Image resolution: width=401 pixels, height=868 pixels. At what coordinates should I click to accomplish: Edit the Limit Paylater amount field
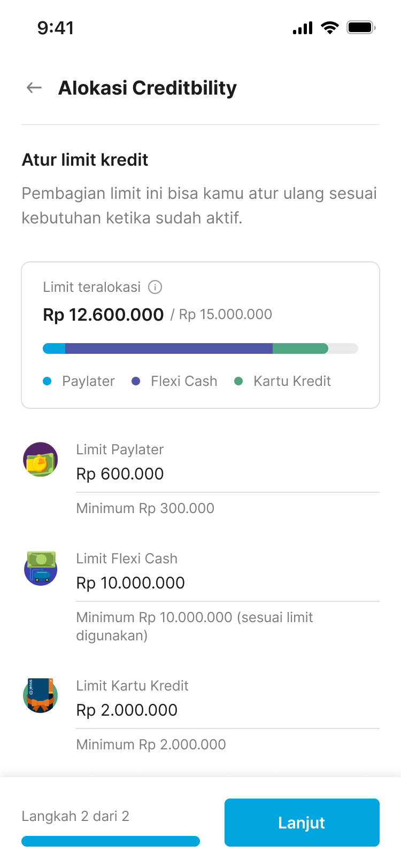tap(227, 474)
